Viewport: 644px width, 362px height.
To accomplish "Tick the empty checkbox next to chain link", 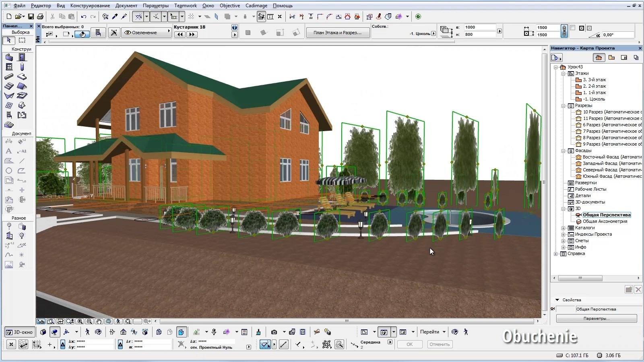I will coord(573,28).
